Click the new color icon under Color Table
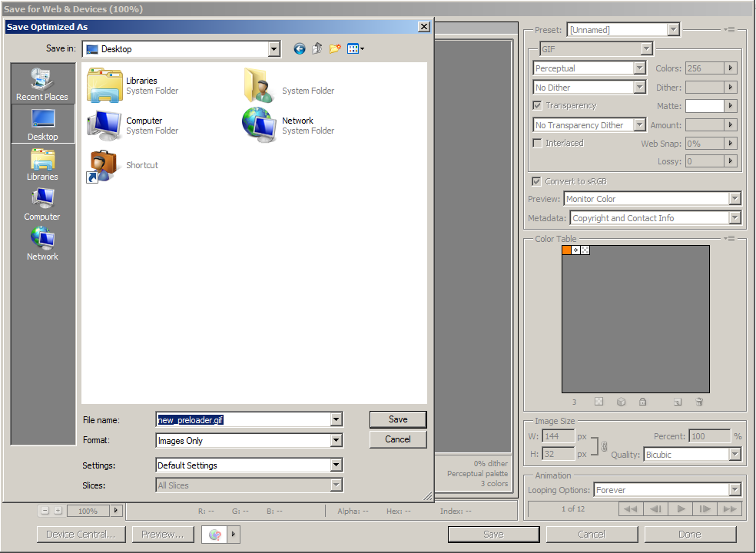Image resolution: width=756 pixels, height=553 pixels. click(678, 402)
